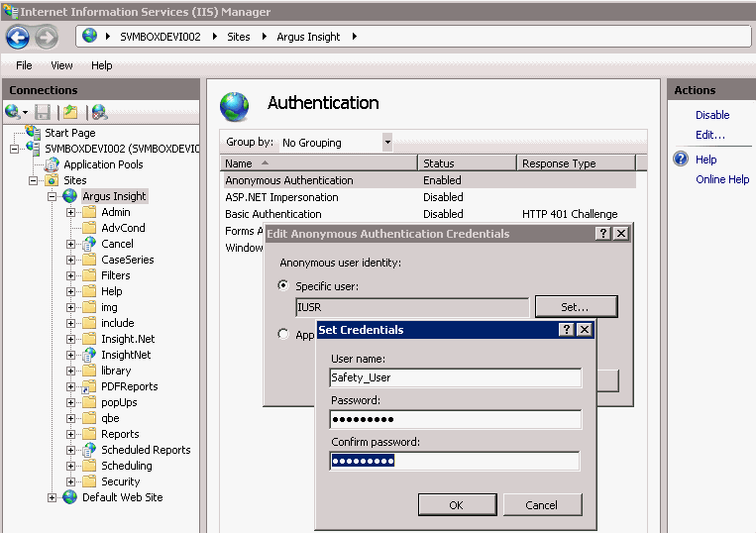This screenshot has height=533, width=756.
Task: Select the Anonymous Authentication row
Action: (428, 180)
